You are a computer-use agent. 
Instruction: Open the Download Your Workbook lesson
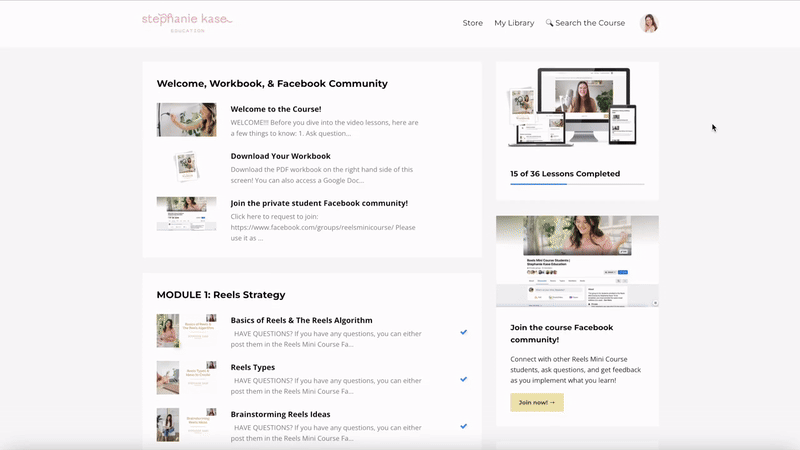click(280, 156)
